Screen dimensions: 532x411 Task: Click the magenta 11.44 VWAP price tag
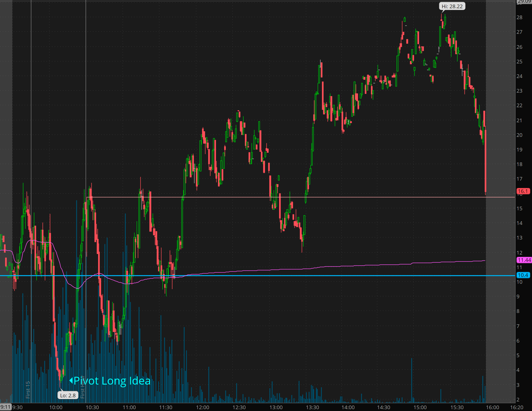[524, 260]
